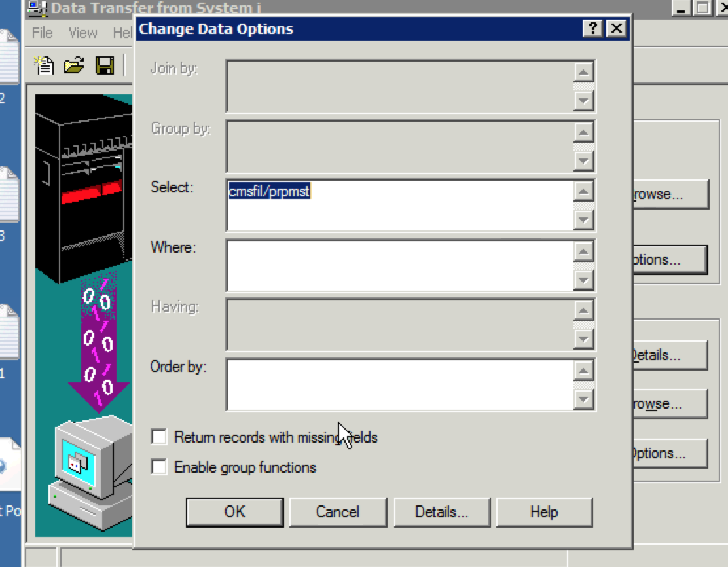Click the partially visible Browse button
The height and width of the screenshot is (567, 728).
pyautogui.click(x=670, y=194)
